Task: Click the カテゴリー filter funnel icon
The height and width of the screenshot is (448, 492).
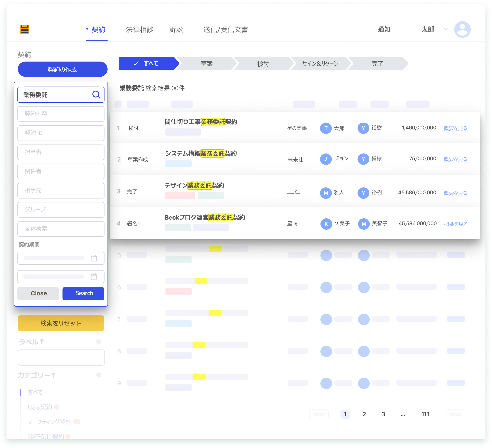Action: point(53,375)
